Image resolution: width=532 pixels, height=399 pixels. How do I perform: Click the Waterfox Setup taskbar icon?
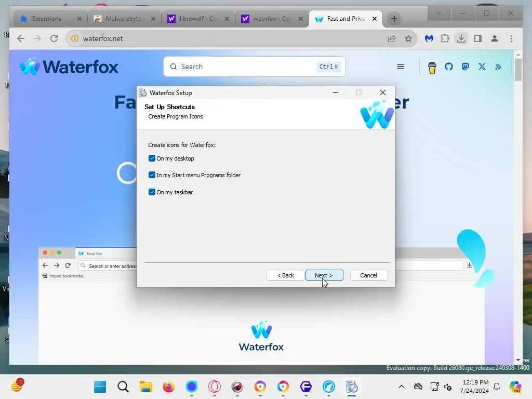[x=352, y=387]
